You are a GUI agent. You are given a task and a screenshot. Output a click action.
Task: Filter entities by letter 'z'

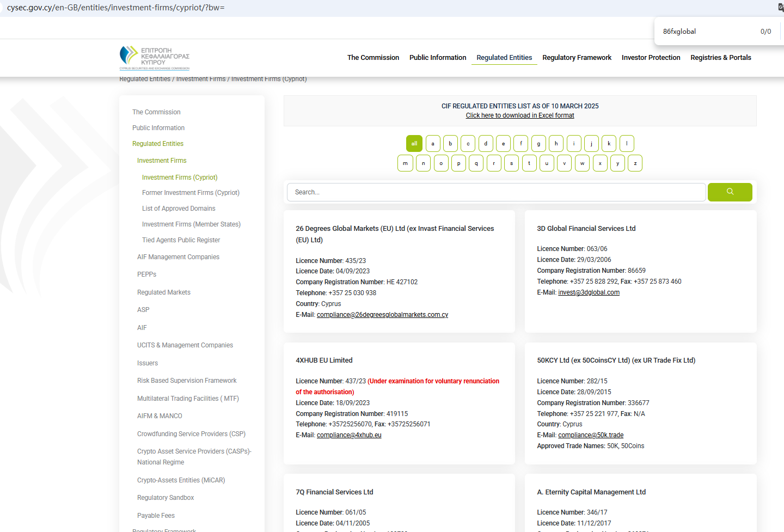635,163
